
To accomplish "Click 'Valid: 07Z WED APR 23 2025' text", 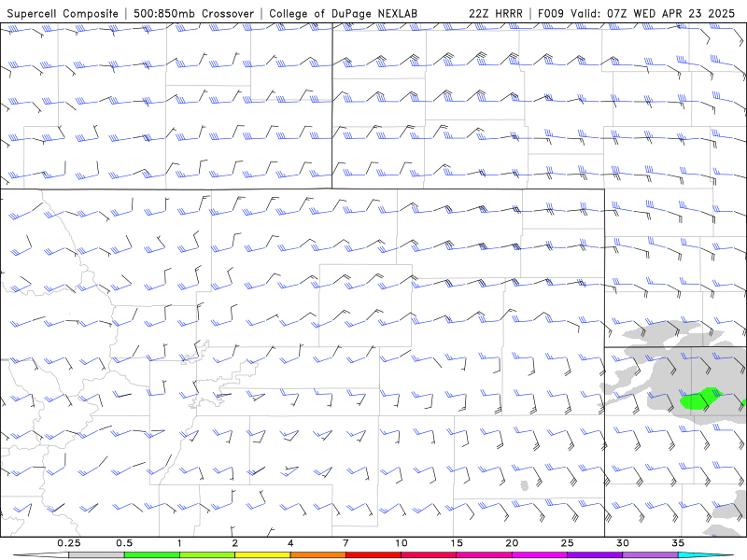I will click(x=653, y=14).
